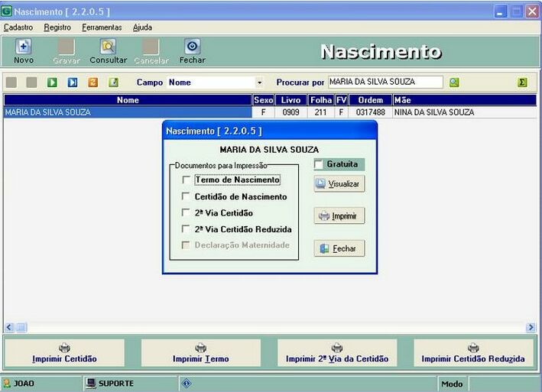Click the sigma totals icon

pos(522,83)
